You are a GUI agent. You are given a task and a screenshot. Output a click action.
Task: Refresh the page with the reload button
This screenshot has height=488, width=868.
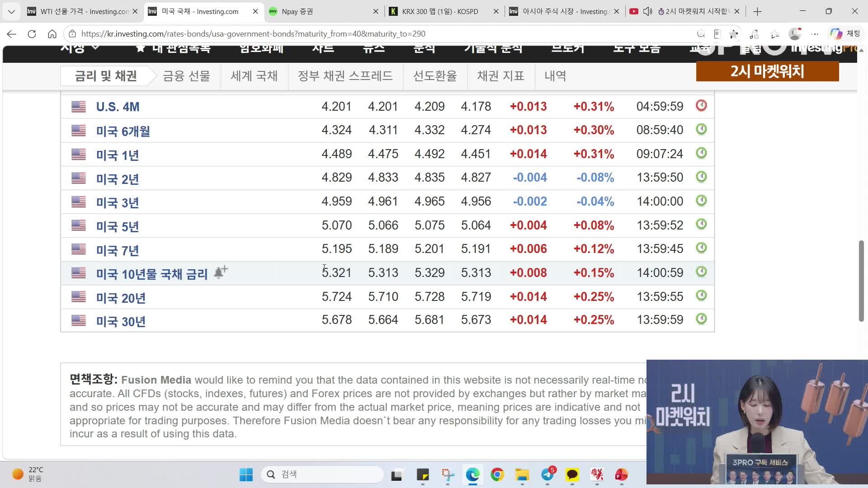pyautogui.click(x=32, y=34)
